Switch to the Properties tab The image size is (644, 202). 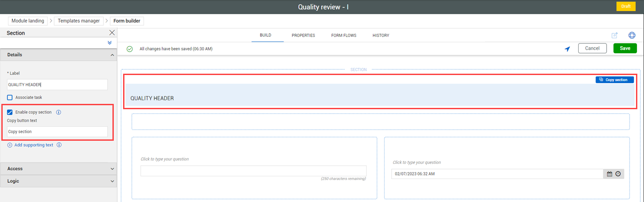303,36
